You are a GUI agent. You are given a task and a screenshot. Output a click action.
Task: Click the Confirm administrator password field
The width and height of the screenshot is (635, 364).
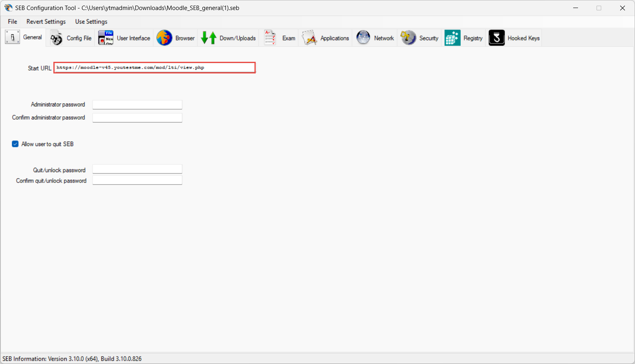click(137, 118)
